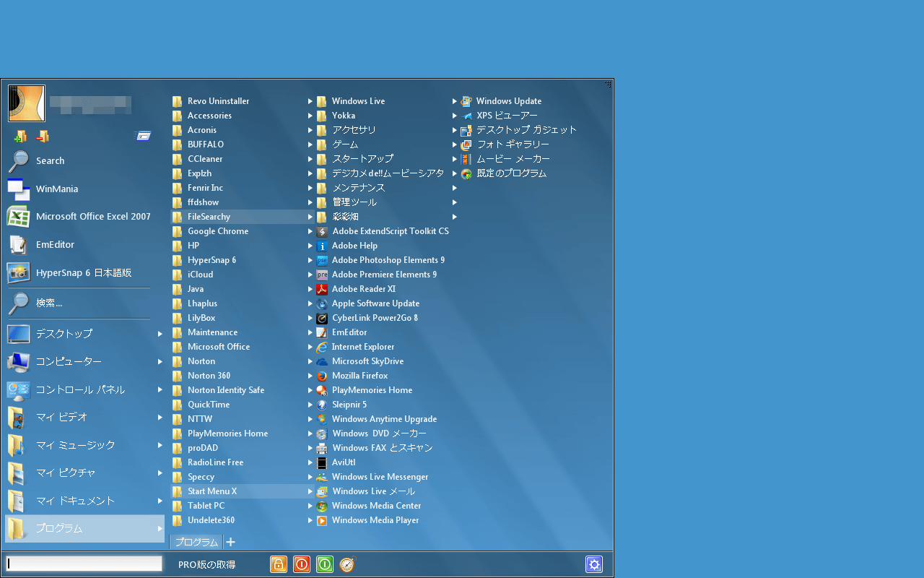Open HyperSnap 6 日本語版
The width and height of the screenshot is (924, 578).
[85, 273]
